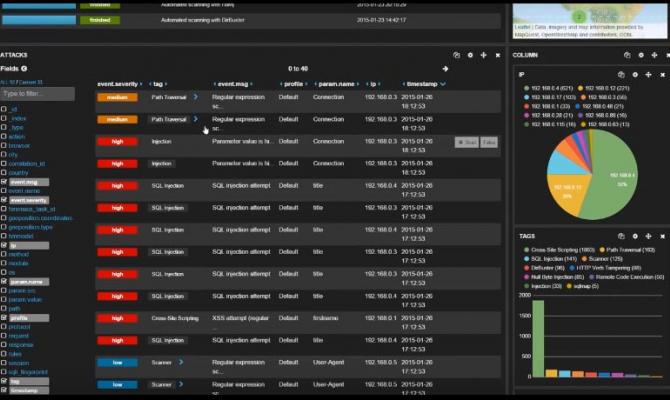Move tag column right with arrow

pyautogui.click(x=166, y=84)
